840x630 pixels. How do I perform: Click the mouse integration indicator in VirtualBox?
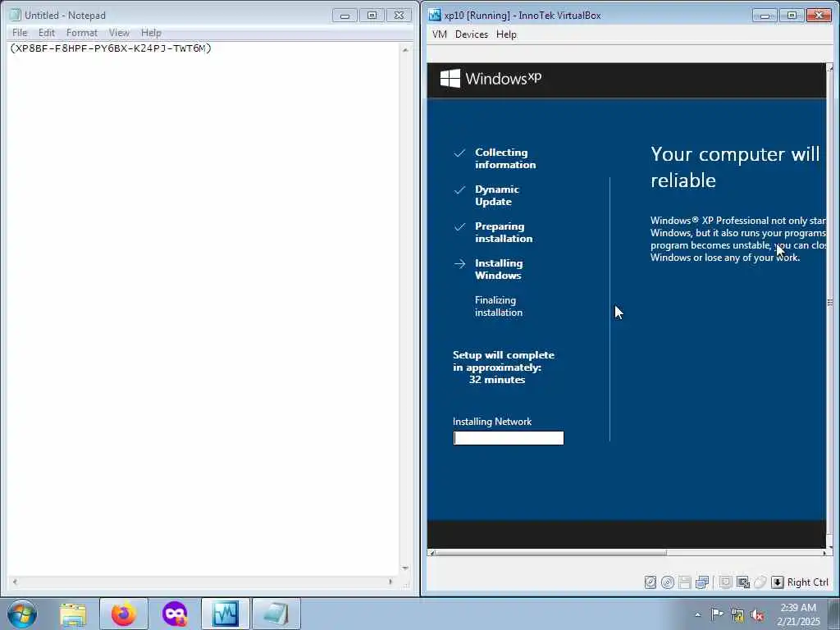click(760, 582)
